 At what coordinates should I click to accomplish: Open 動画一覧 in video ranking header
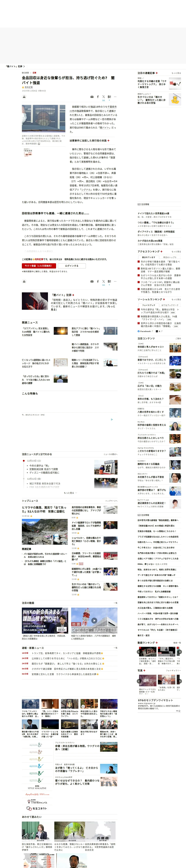(x=177, y=643)
